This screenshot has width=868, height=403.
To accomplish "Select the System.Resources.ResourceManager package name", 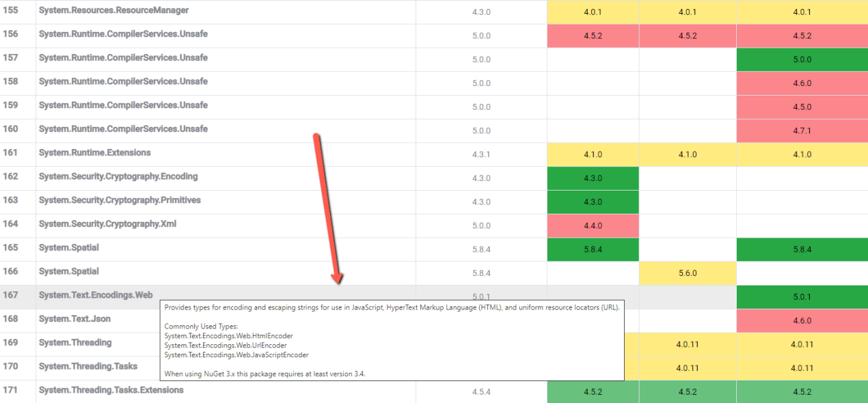I will pyautogui.click(x=113, y=11).
